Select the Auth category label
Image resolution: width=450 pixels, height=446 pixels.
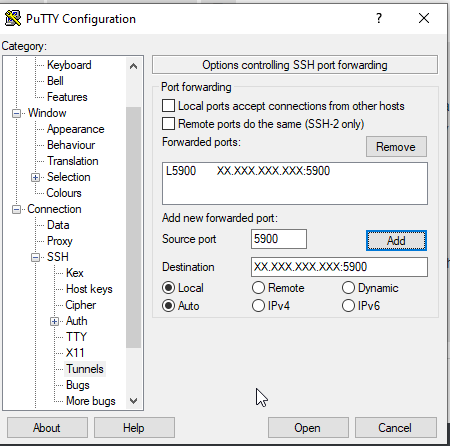point(77,321)
